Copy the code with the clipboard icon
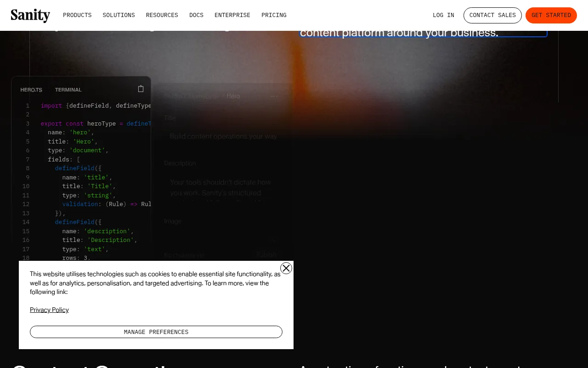This screenshot has width=588, height=368. coord(141,89)
